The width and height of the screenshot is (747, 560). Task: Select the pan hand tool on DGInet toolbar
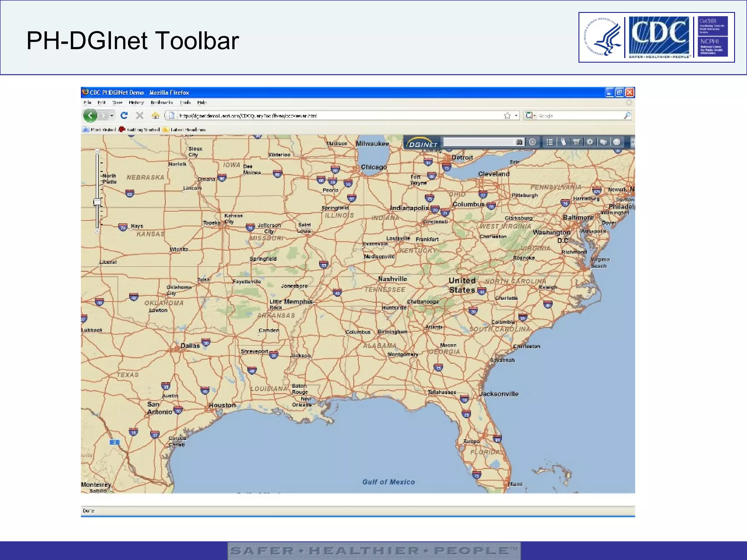(x=564, y=142)
